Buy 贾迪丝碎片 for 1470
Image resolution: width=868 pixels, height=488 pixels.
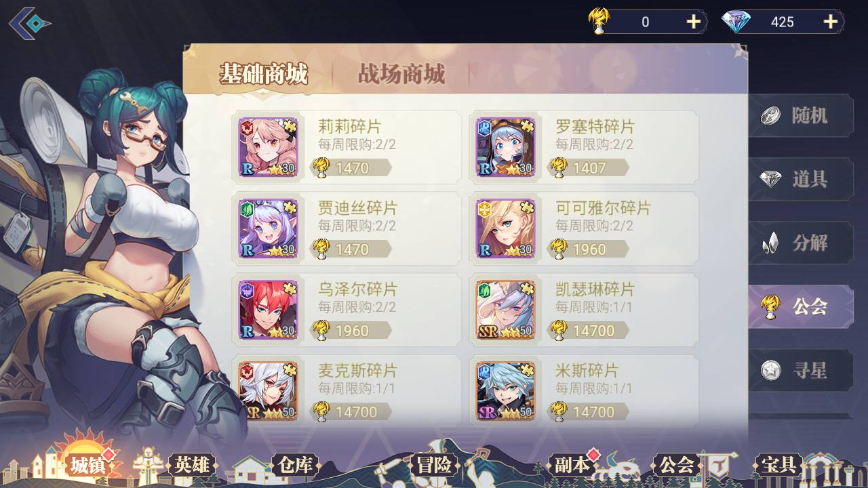[x=351, y=249]
